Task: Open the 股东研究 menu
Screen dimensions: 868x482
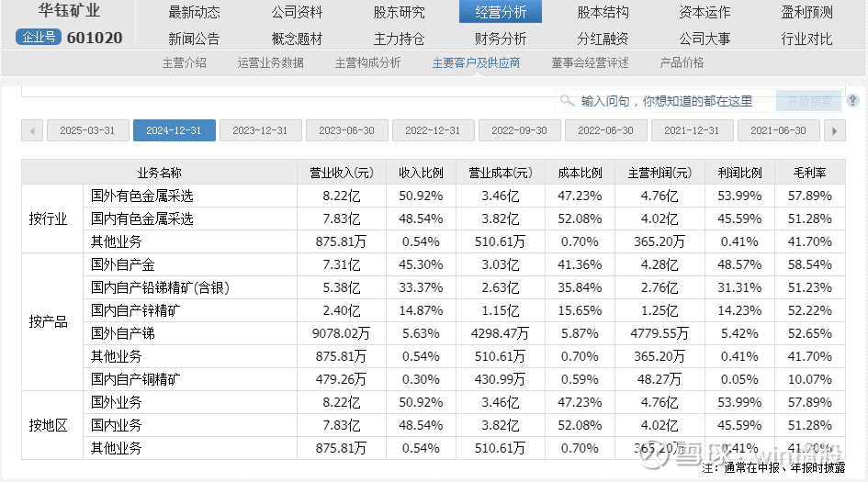Action: click(x=400, y=12)
